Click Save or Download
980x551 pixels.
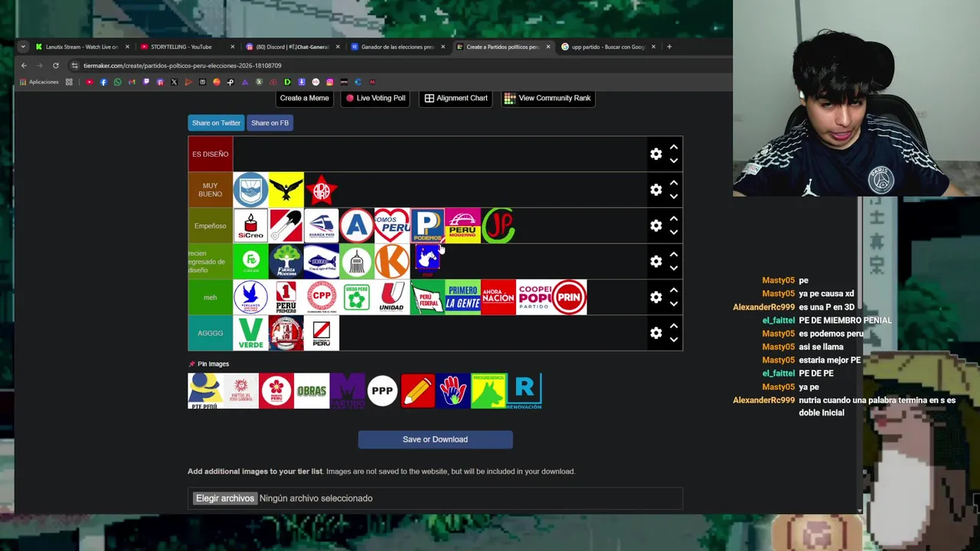pyautogui.click(x=435, y=439)
